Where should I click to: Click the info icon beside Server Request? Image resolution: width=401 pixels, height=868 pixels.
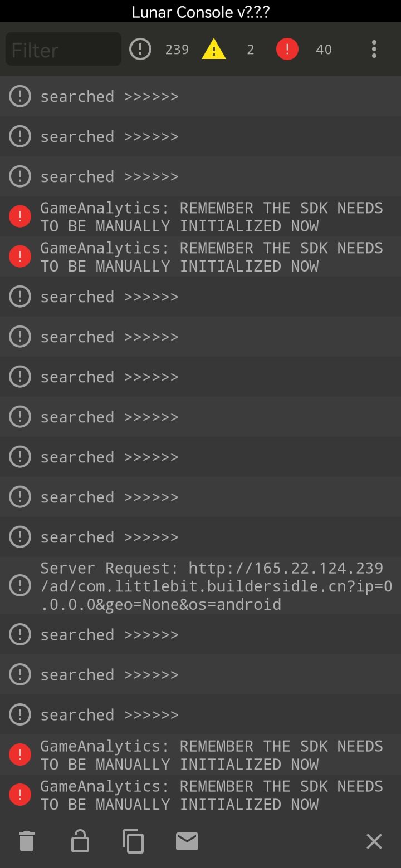pos(20,585)
